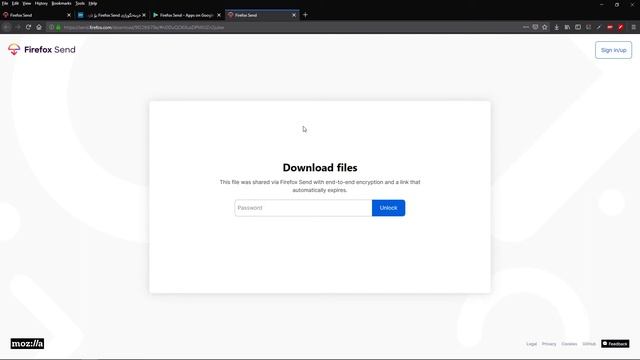
Task: Close the active Firefox Send tab
Action: [294, 15]
